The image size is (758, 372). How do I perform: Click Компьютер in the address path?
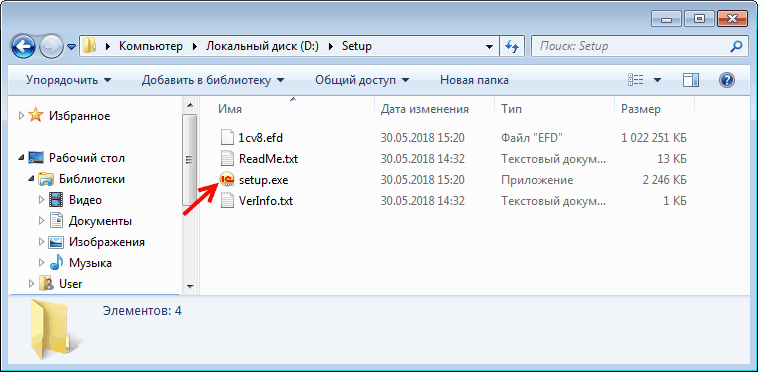151,46
